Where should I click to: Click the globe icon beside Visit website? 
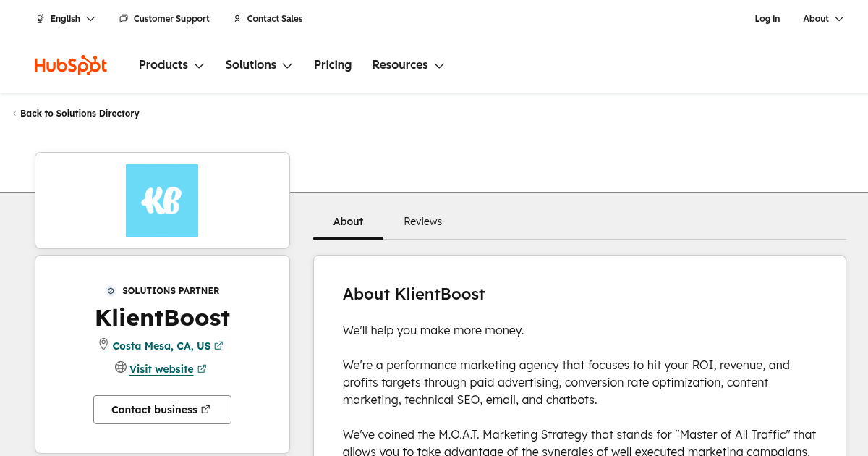click(x=121, y=368)
